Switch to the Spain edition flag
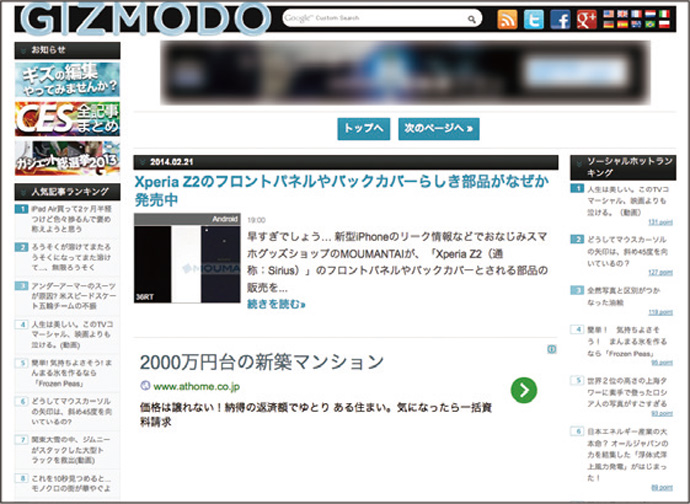The height and width of the screenshot is (504, 690). (x=623, y=25)
